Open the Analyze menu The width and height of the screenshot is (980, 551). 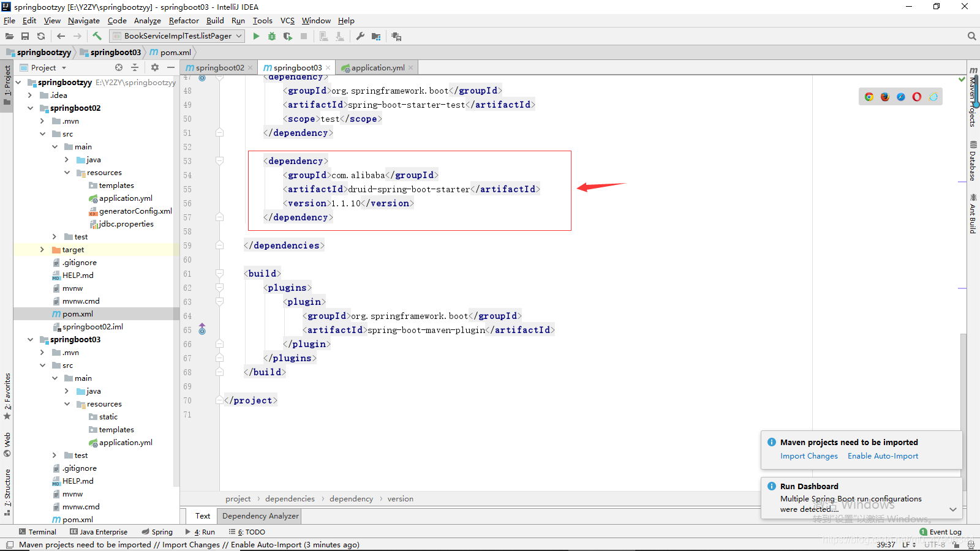coord(148,21)
